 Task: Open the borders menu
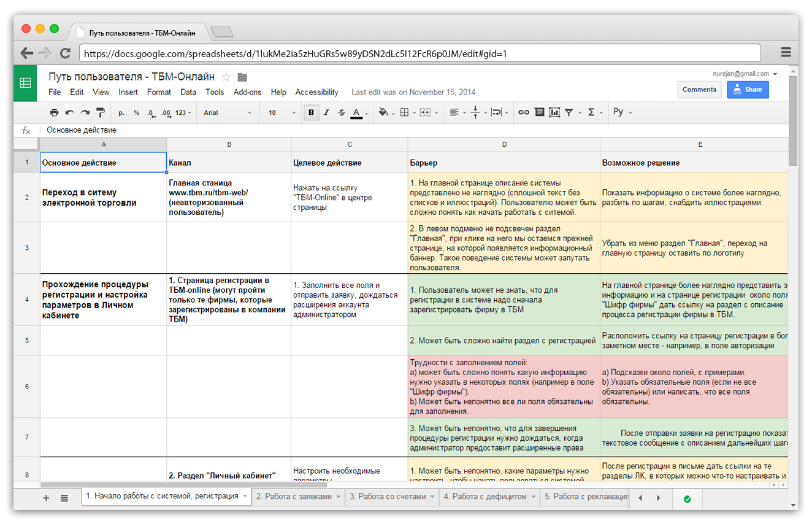point(407,112)
